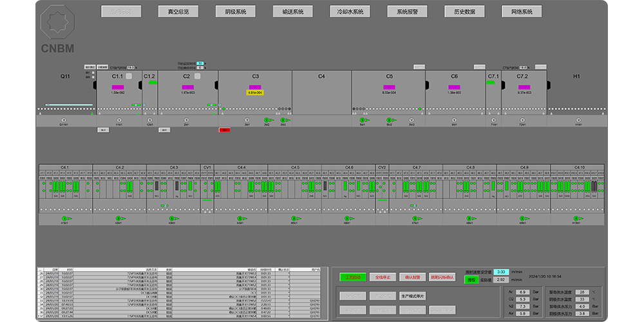Click the 确认报警 acknowledge alarm button

coord(412,277)
